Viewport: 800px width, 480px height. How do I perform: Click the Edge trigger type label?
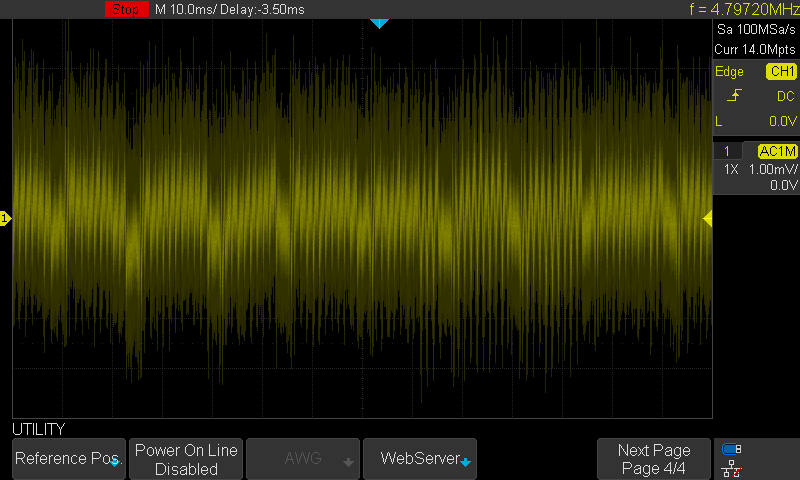[x=729, y=71]
